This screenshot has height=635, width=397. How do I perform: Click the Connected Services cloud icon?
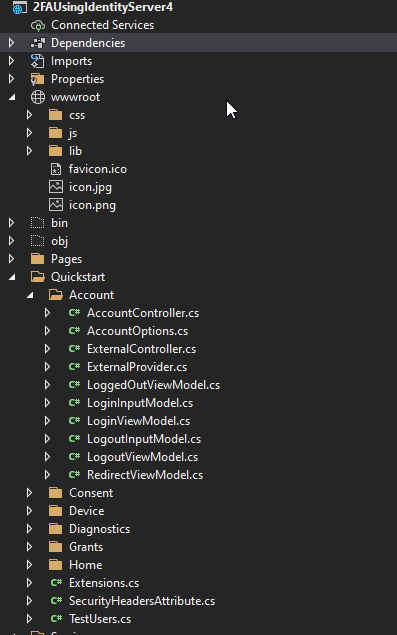(38, 25)
